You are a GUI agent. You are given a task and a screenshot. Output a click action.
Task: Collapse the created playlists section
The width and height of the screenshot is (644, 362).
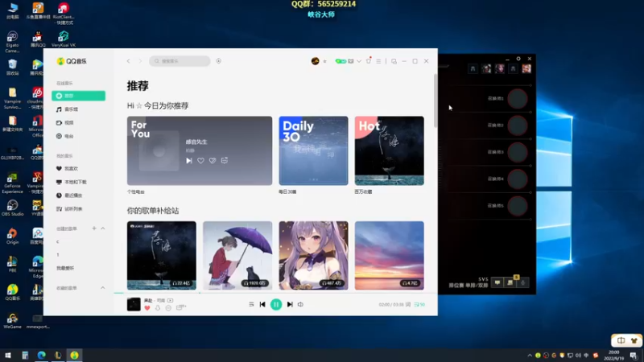(x=103, y=228)
